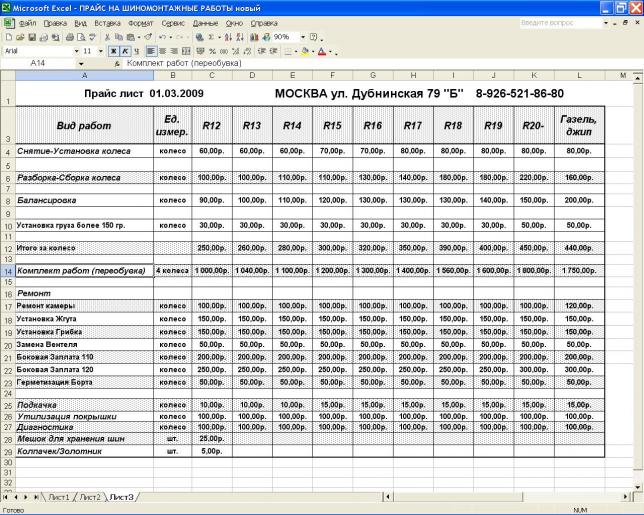This screenshot has height=515, width=644.
Task: Select row header 14
Action: coord(8,271)
